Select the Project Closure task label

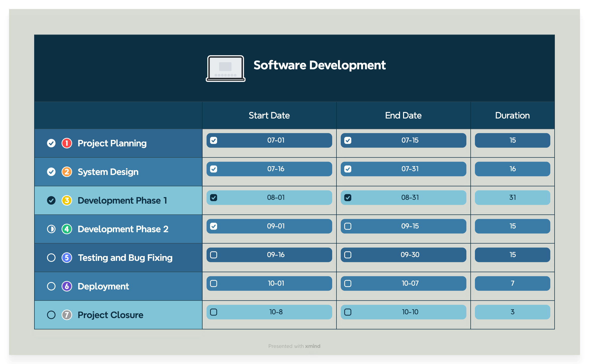click(110, 315)
